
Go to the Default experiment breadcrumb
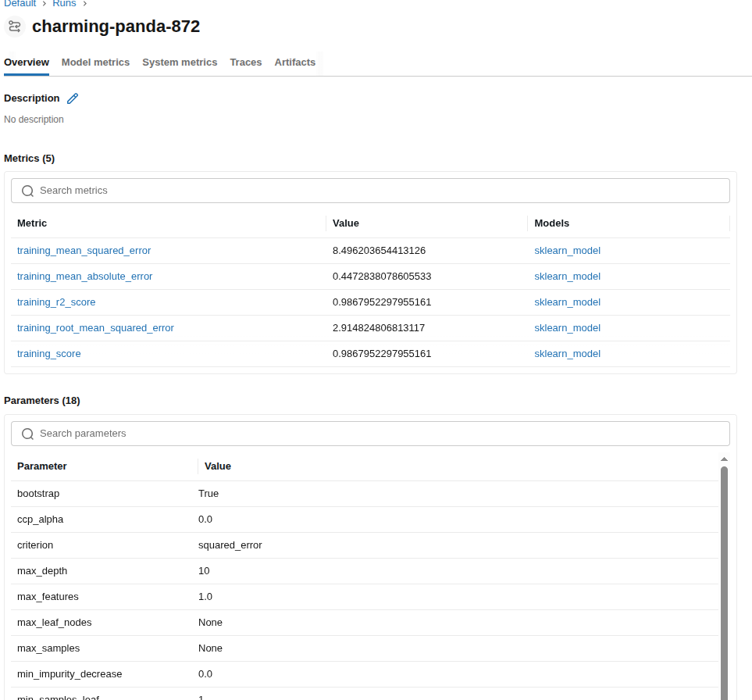(20, 3)
